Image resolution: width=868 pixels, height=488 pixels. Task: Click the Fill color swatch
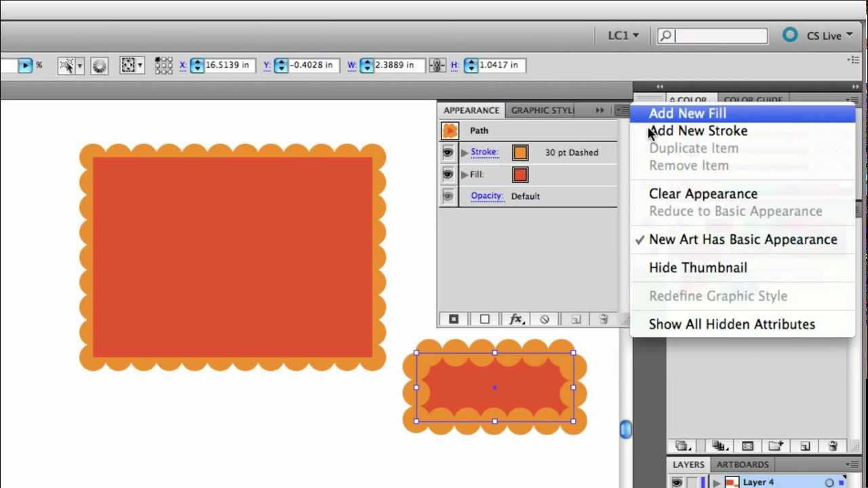pos(519,174)
